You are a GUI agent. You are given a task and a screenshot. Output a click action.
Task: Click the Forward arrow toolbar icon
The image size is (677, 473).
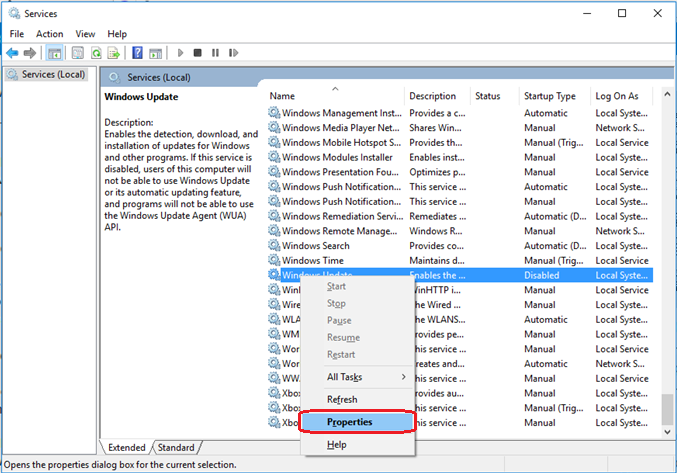30,53
